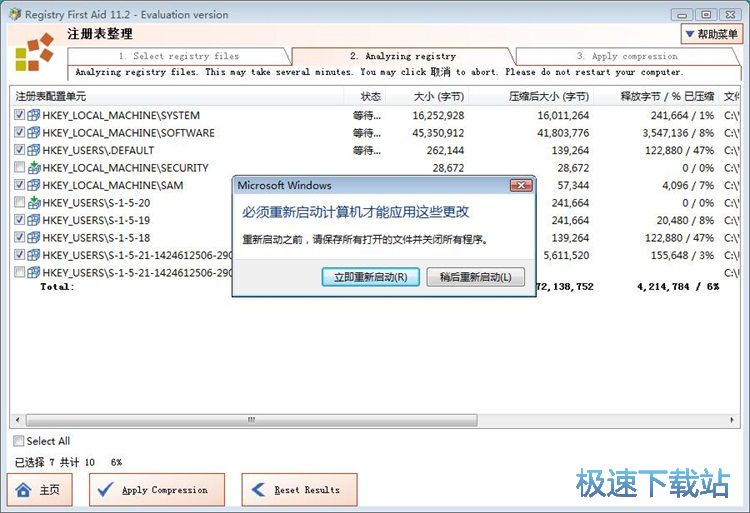Screen dimensions: 750x513
Task: Enable checkbox for HKEY_USERS\S-1-5-20
Action: (20, 202)
